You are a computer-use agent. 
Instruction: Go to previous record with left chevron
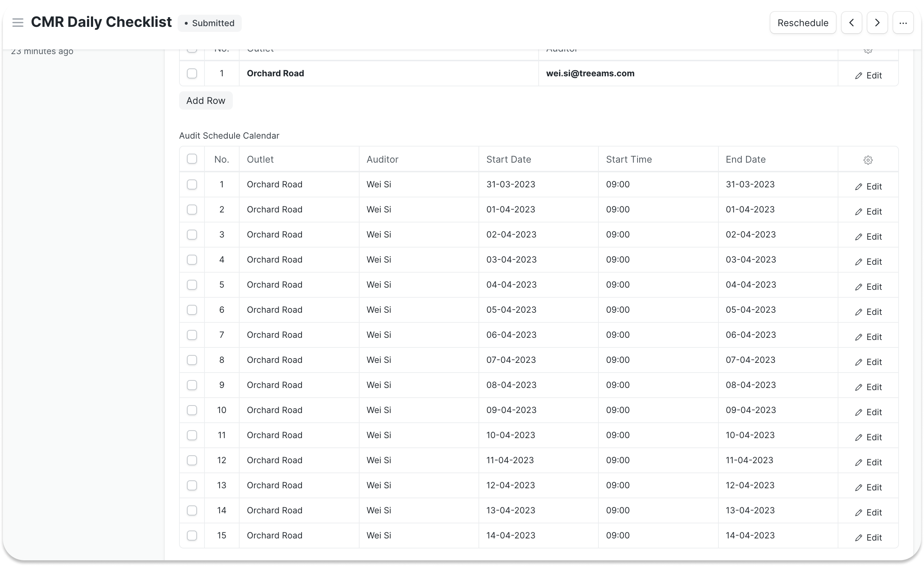point(851,23)
